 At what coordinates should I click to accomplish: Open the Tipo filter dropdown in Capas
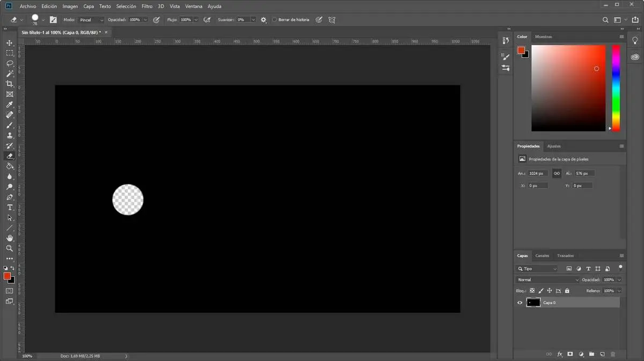click(537, 269)
